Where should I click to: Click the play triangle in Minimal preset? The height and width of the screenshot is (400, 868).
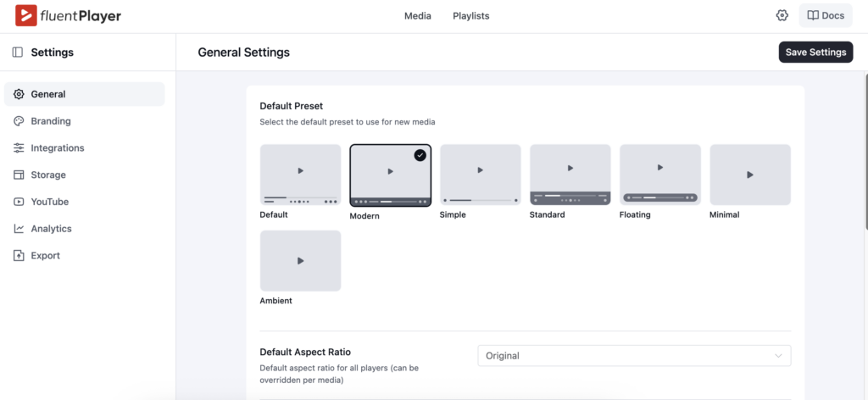750,175
